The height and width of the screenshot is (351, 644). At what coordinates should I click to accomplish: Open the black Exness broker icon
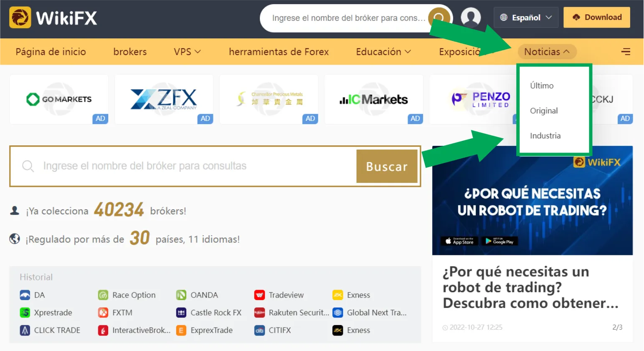[x=337, y=330]
